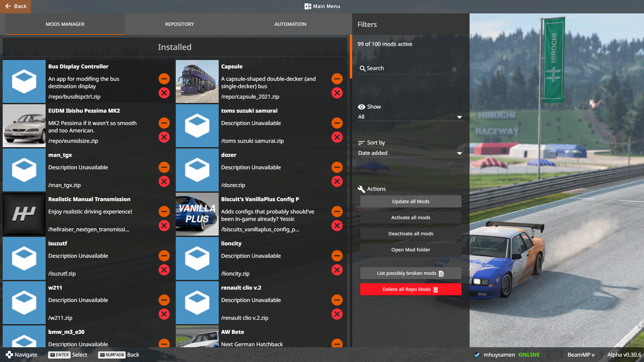The height and width of the screenshot is (362, 644).
Task: Open the Sort by Date added dropdown
Action: point(411,153)
